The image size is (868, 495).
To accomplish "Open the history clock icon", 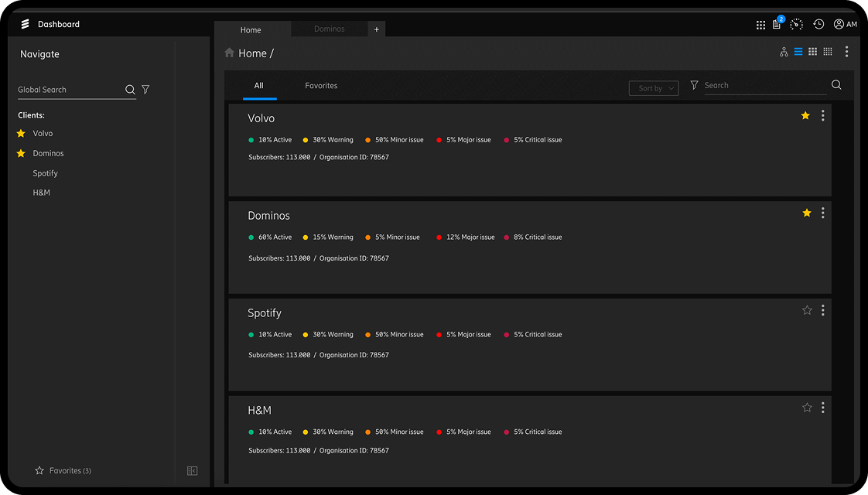I will (818, 24).
